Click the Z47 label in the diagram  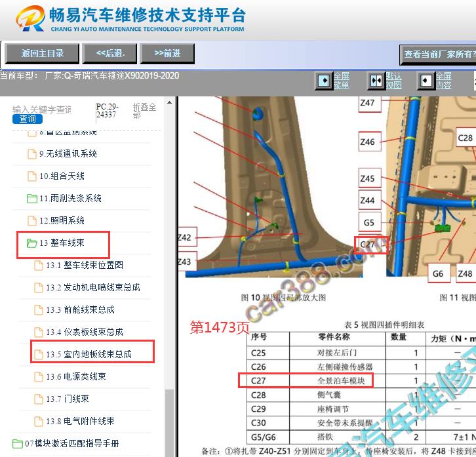369,104
